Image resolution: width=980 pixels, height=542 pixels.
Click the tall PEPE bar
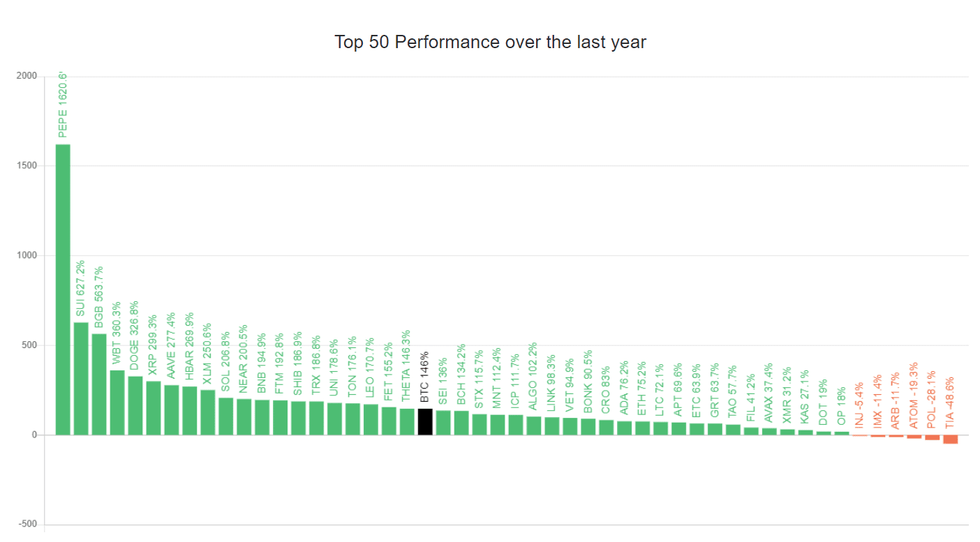(63, 289)
